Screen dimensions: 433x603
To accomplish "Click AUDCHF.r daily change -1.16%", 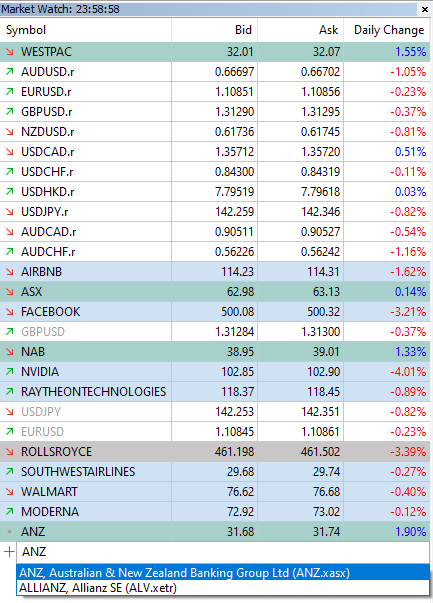I will [408, 252].
